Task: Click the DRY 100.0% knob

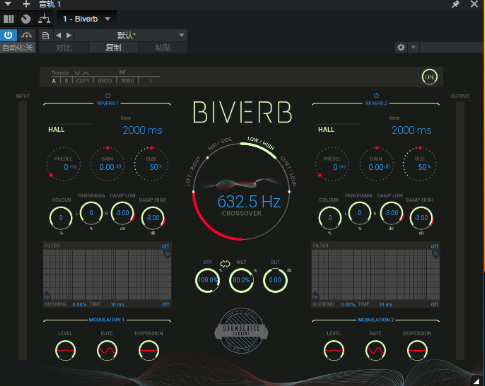Action: tap(207, 280)
